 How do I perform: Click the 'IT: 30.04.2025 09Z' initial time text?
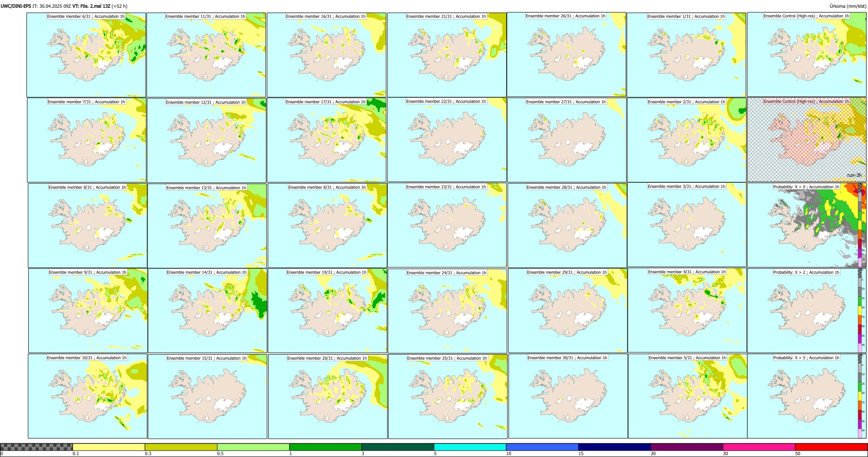click(x=52, y=6)
